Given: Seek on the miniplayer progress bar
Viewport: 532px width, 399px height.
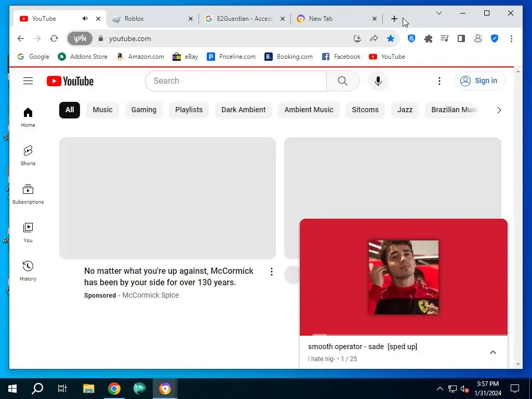Looking at the screenshot, I should click(403, 335).
